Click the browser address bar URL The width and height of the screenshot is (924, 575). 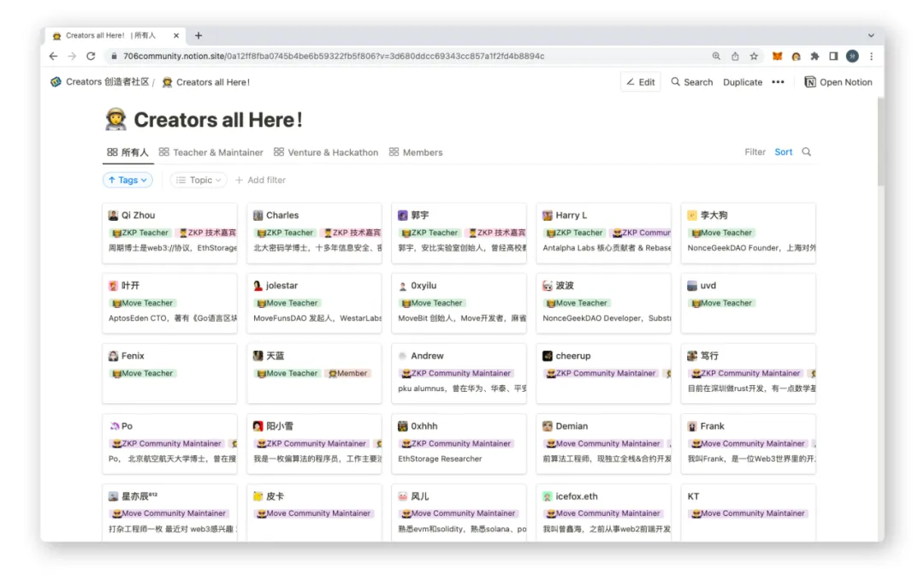point(334,56)
